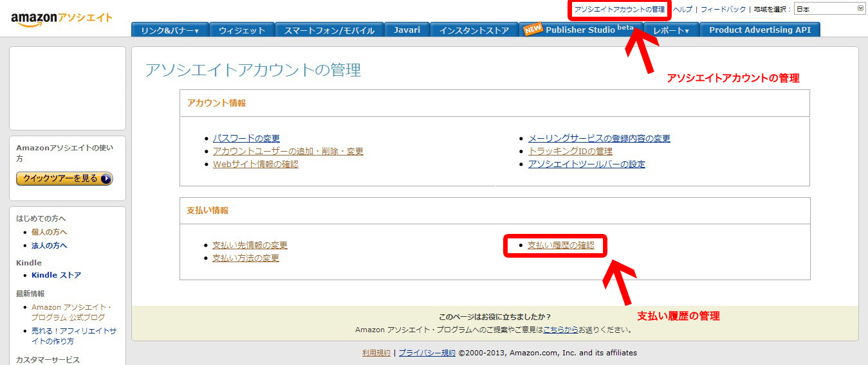Click the アソシエイトアカウントの管理 page title
This screenshot has width=868, height=365.
coord(253,69)
